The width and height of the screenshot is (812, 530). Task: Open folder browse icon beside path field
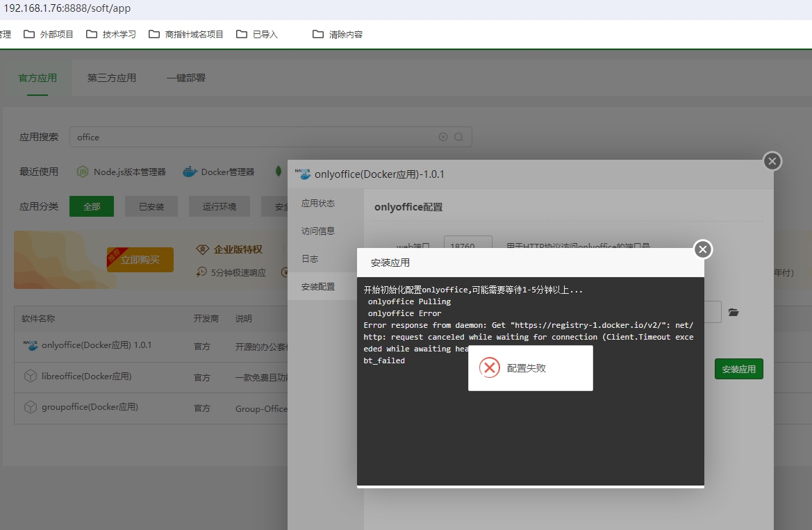[734, 312]
